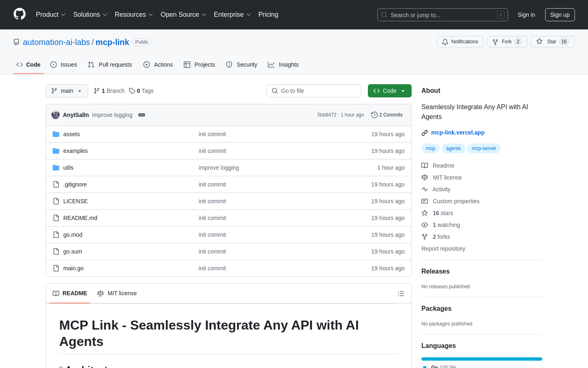Open utils row improve logging commit
This screenshot has height=368, width=588.
219,168
